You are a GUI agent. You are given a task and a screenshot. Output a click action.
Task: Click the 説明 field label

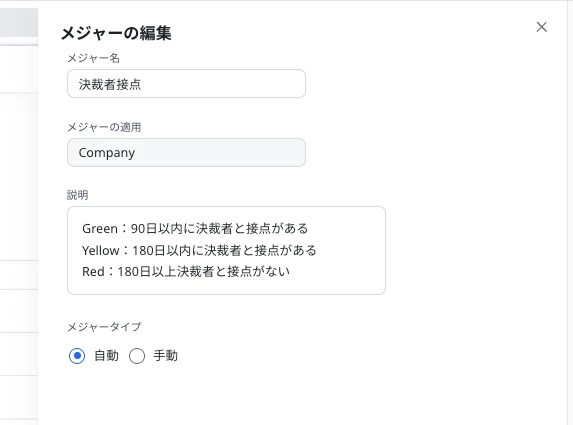coord(77,195)
